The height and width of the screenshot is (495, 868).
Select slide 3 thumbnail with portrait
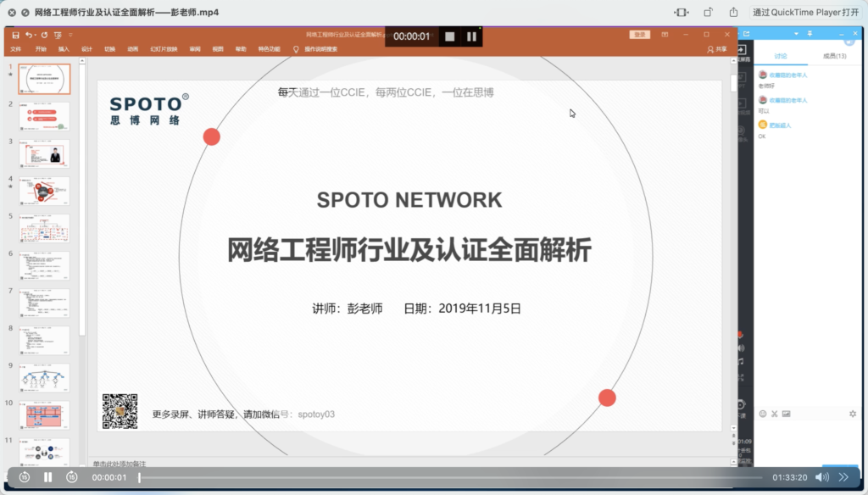tap(44, 153)
